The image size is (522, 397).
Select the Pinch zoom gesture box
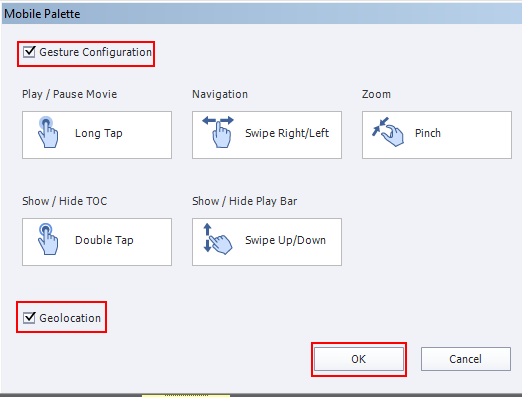pyautogui.click(x=437, y=135)
